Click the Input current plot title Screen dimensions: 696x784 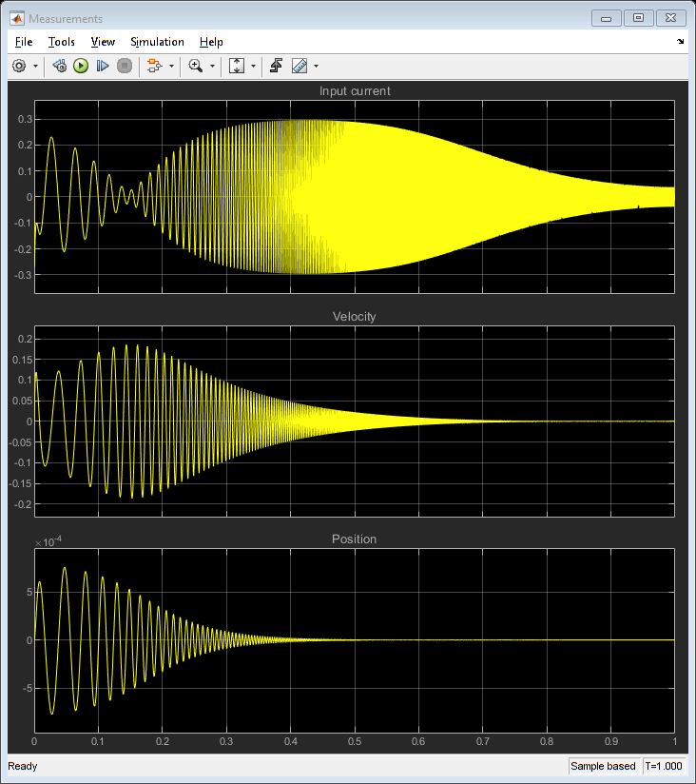[354, 91]
